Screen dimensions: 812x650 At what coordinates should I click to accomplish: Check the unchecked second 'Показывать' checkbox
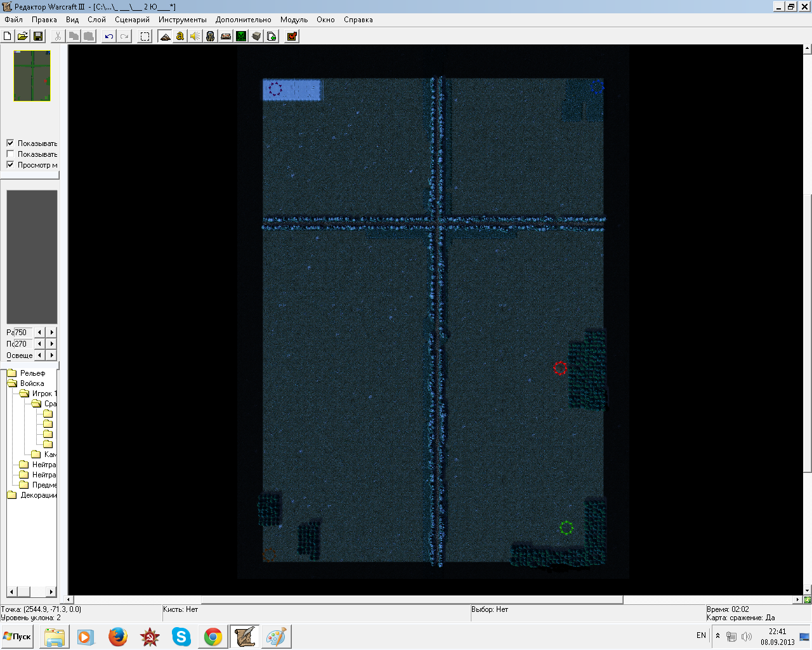[x=10, y=154]
